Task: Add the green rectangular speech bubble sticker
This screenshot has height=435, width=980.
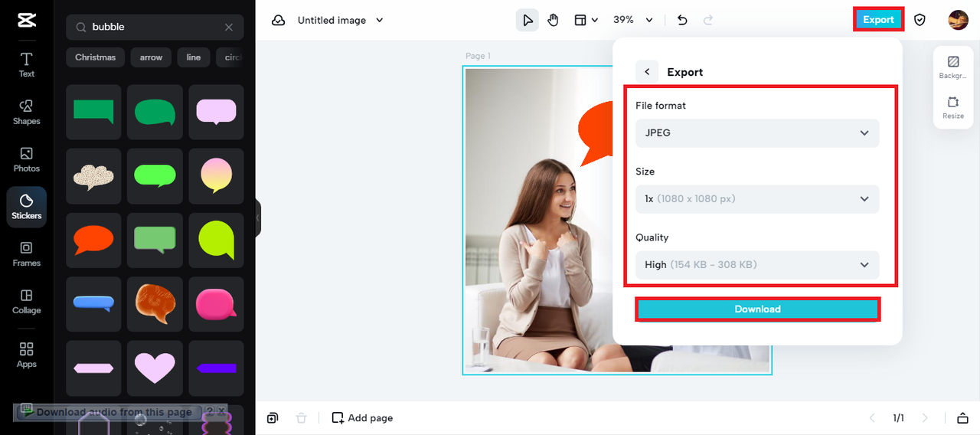Action: click(93, 112)
